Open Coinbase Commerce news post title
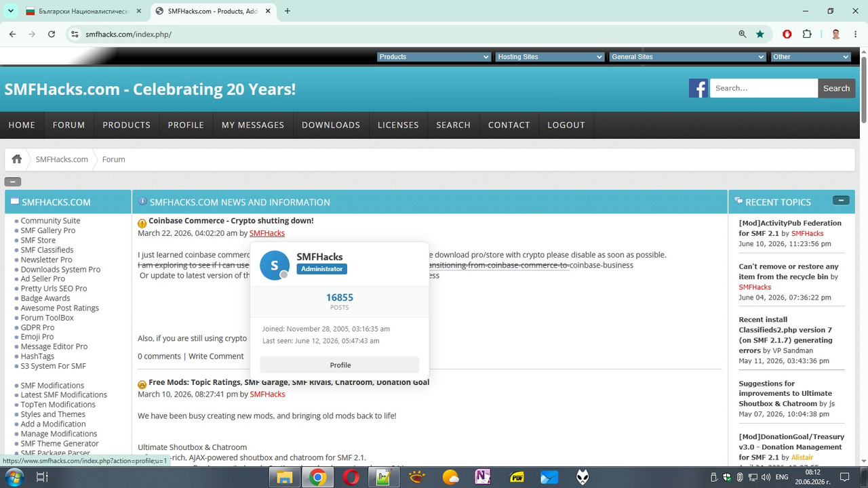868x488 pixels. (231, 221)
